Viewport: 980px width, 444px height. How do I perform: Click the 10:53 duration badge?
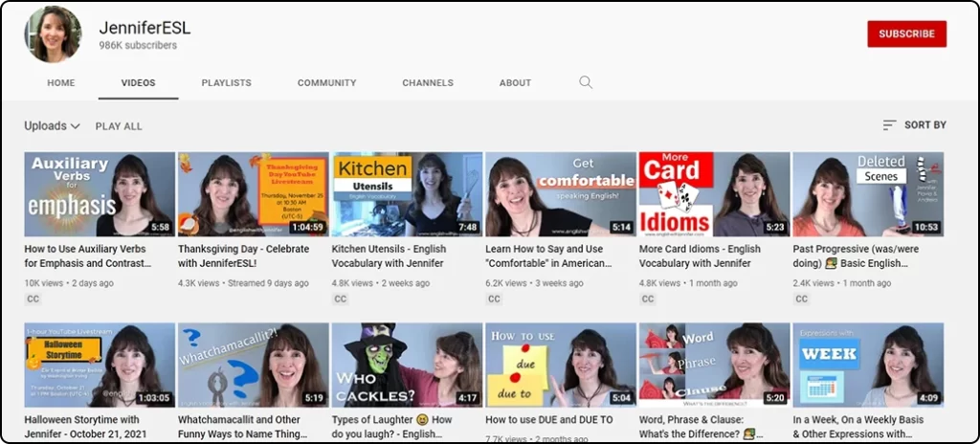(926, 227)
